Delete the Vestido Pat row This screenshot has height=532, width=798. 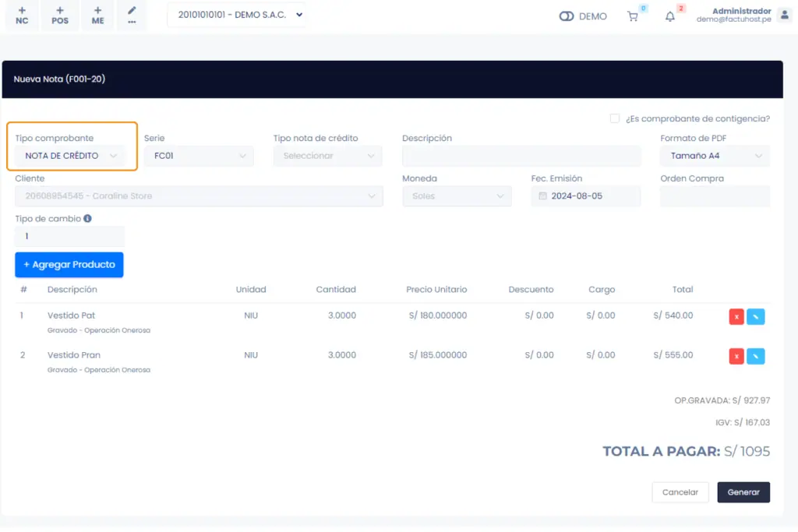pyautogui.click(x=736, y=316)
